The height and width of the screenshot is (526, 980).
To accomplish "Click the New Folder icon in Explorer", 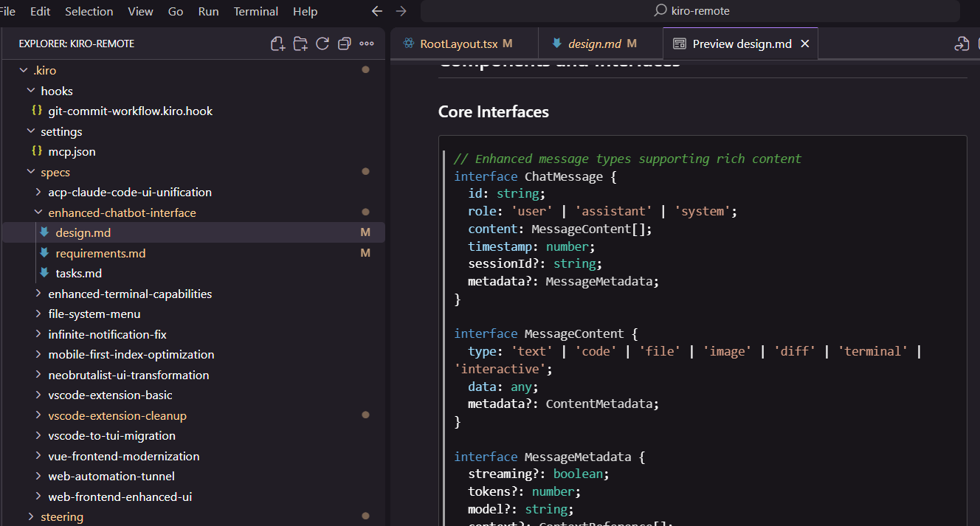I will [x=300, y=44].
